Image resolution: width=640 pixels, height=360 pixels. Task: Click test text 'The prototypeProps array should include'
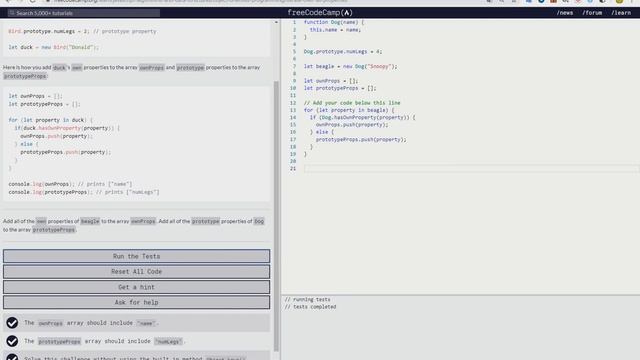87,341
